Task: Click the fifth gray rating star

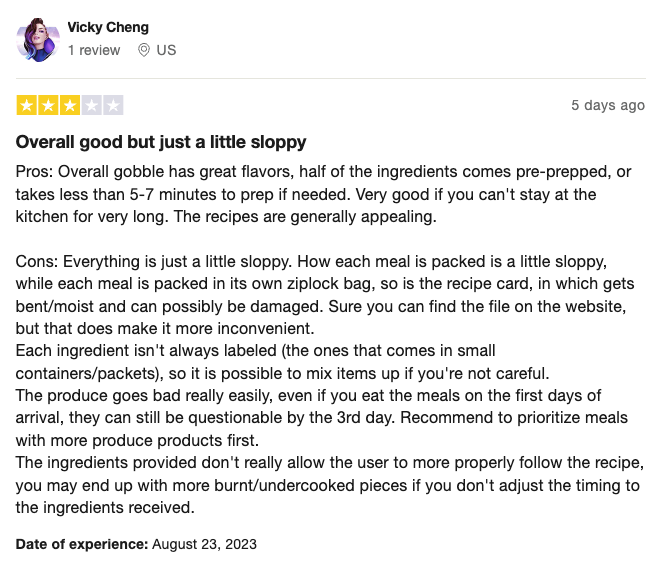Action: (x=113, y=105)
